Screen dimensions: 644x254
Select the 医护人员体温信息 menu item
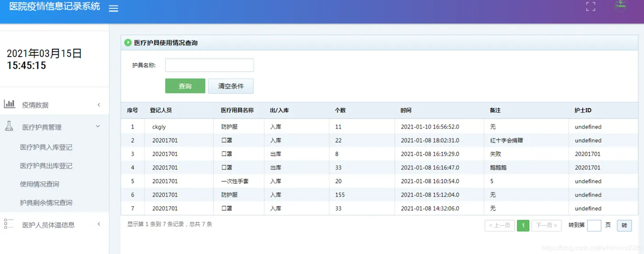pyautogui.click(x=48, y=225)
